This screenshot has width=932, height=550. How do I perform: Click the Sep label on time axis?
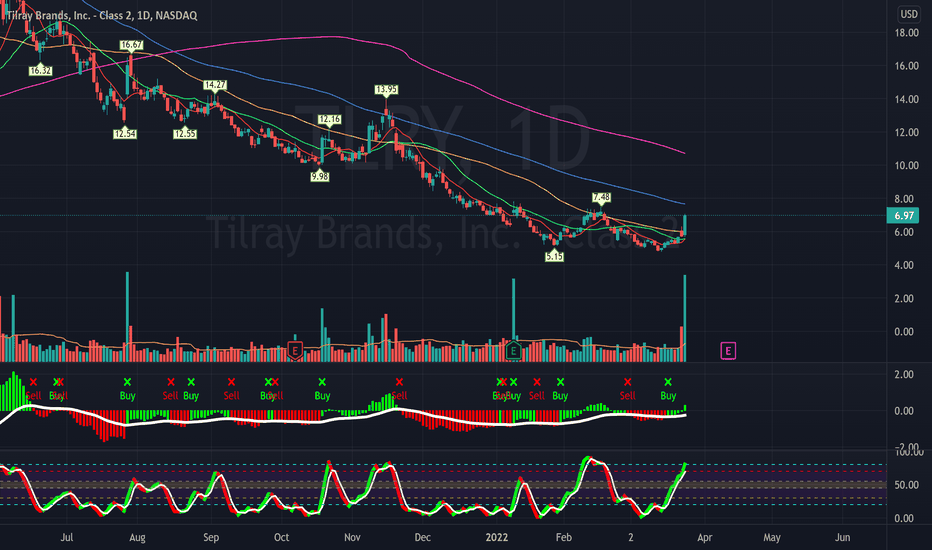coord(211,538)
